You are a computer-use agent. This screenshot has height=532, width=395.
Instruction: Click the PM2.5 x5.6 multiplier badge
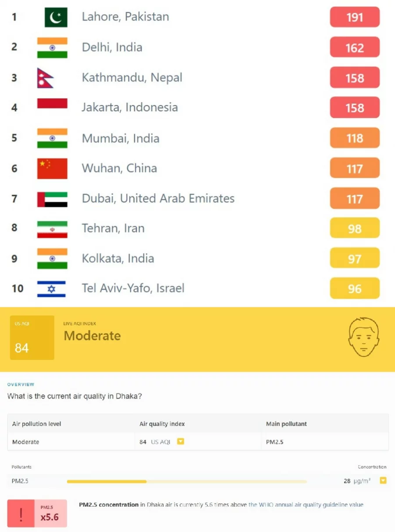[x=50, y=513]
